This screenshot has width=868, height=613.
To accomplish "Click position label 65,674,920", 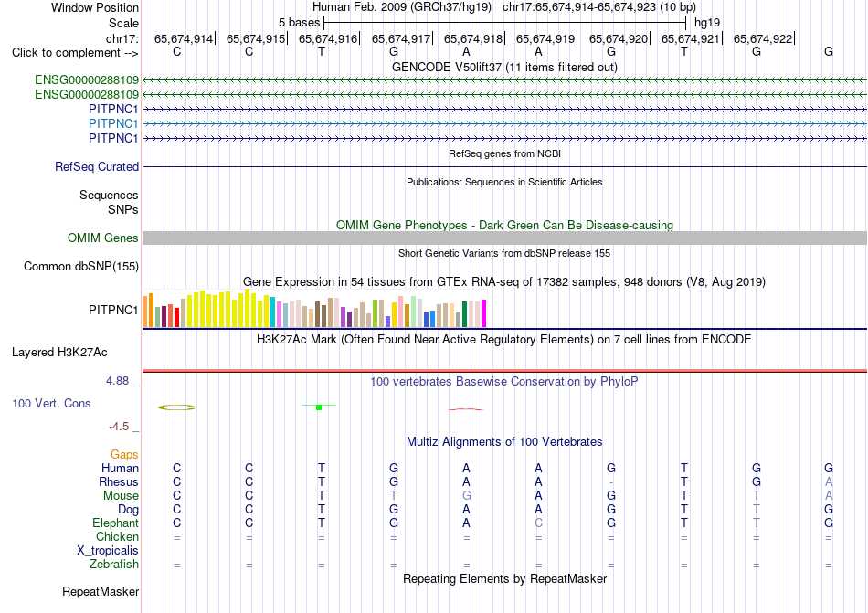I will [x=618, y=38].
